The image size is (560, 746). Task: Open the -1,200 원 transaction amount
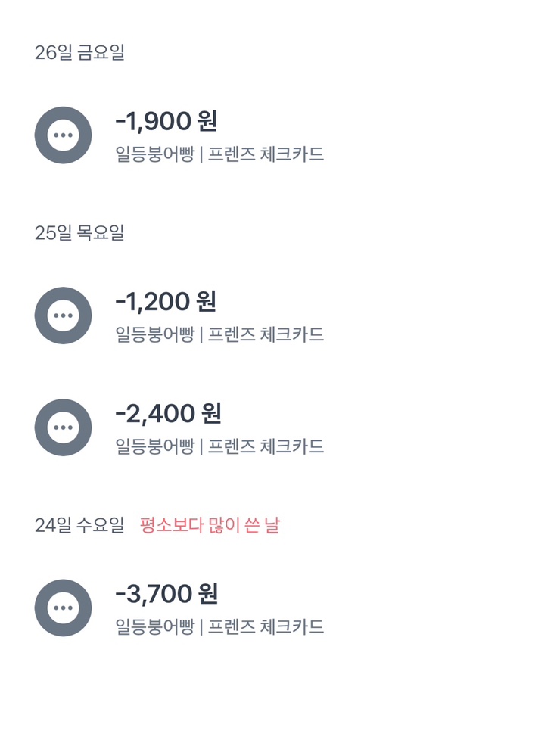pos(166,301)
